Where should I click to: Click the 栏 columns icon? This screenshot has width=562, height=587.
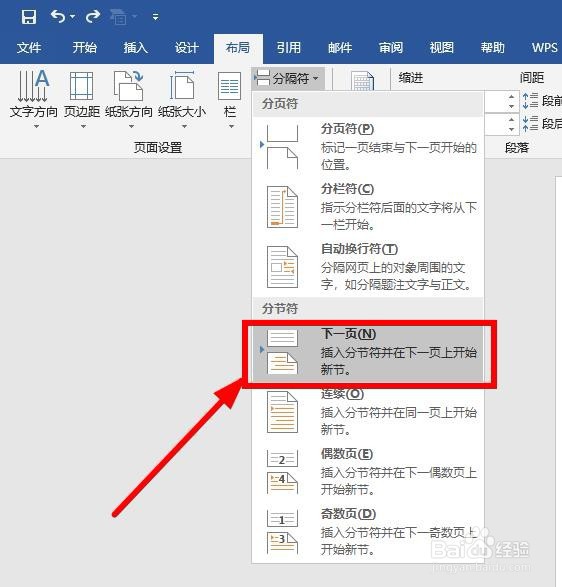click(x=229, y=86)
